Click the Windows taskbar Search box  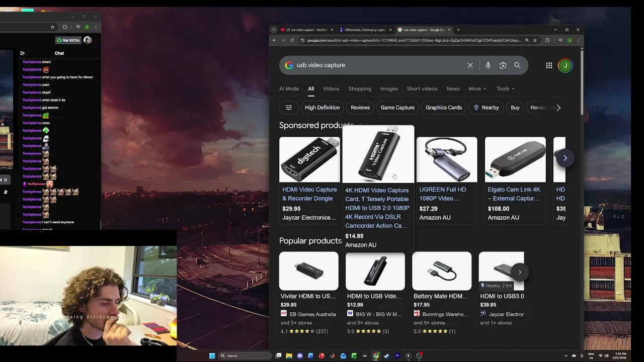246,356
